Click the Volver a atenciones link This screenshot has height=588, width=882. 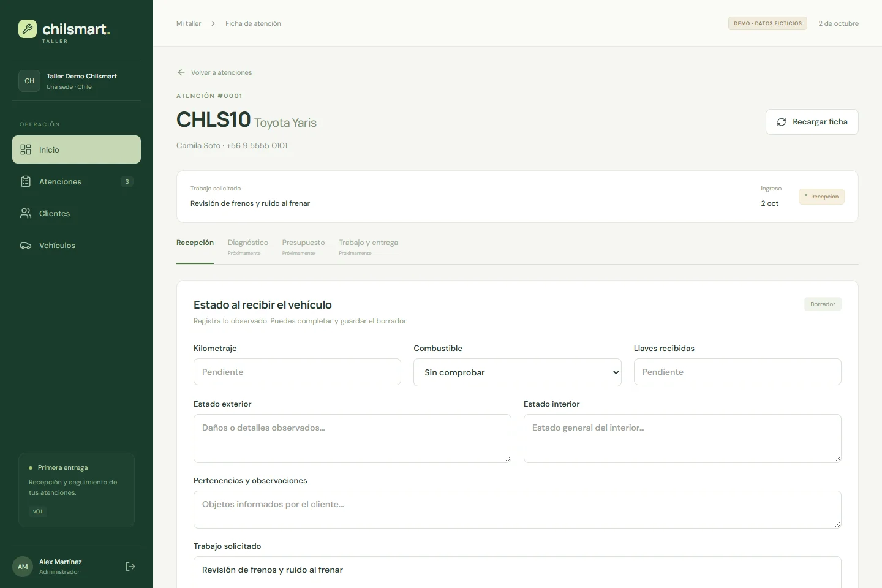(x=214, y=72)
